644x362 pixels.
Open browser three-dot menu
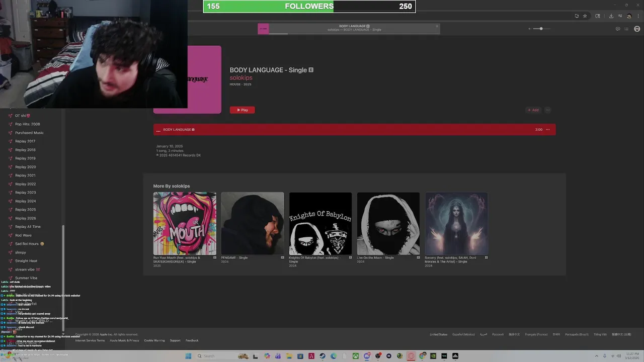638,16
